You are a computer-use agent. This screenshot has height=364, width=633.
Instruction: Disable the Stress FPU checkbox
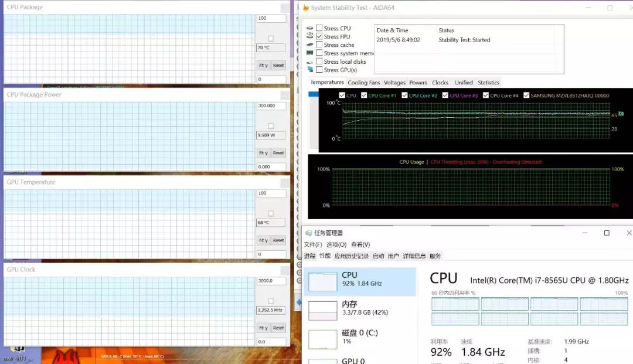tap(319, 36)
